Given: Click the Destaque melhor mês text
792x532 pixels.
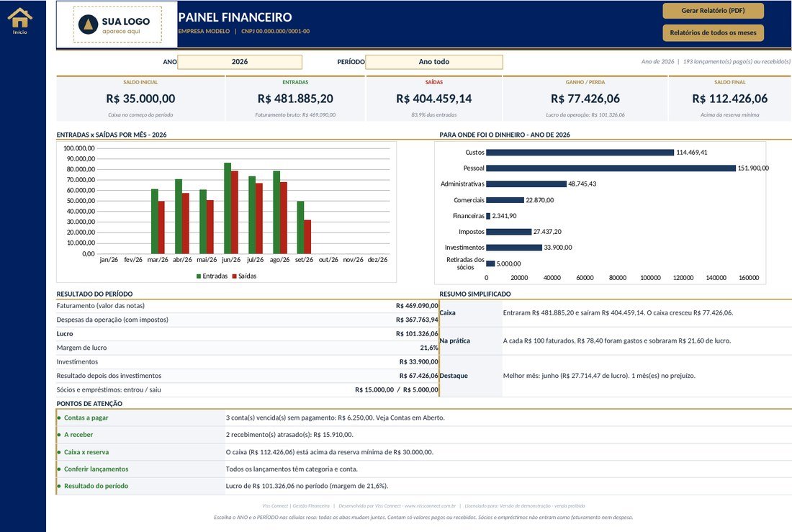Looking at the screenshot, I should coord(599,376).
